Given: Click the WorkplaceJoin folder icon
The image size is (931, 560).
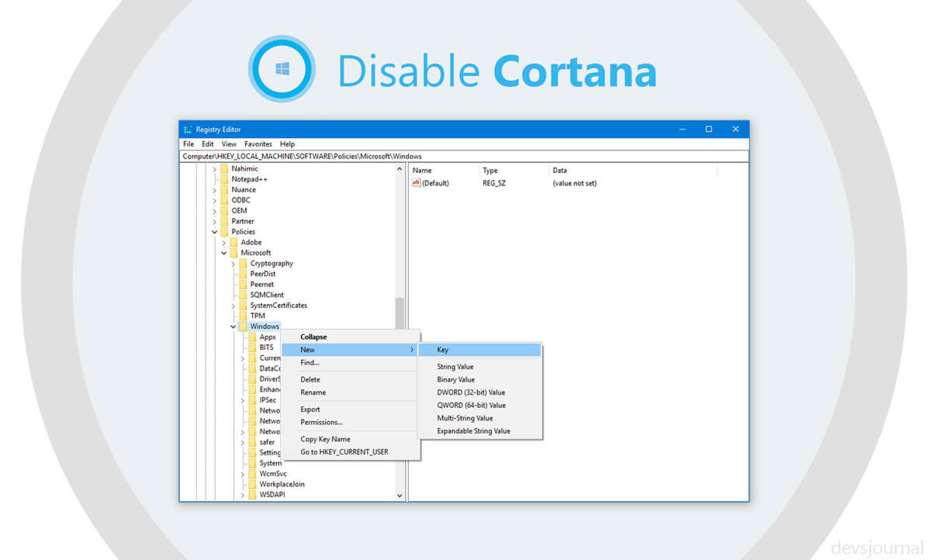Looking at the screenshot, I should [252, 484].
